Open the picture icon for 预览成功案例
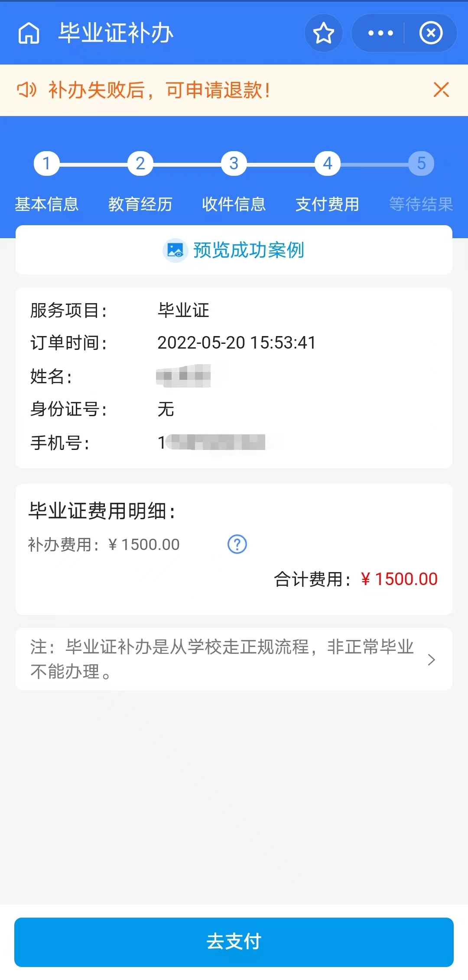468x980 pixels. 175,250
